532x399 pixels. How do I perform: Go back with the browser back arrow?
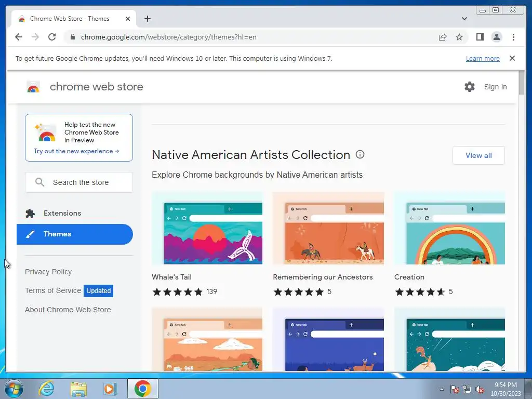pyautogui.click(x=19, y=37)
